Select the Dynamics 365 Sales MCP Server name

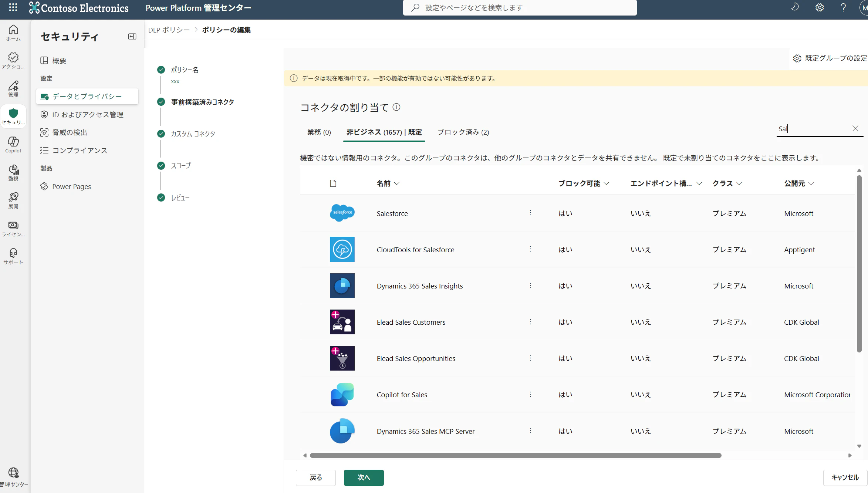(x=425, y=431)
